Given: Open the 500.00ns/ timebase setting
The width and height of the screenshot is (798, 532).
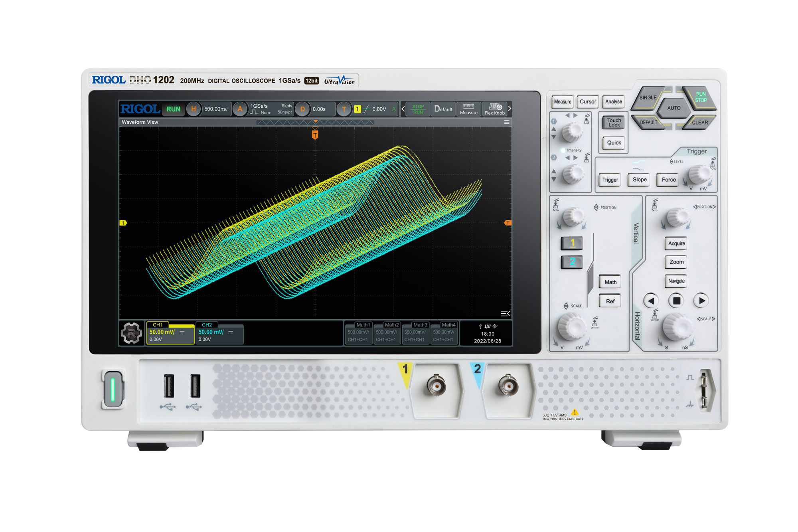Looking at the screenshot, I should 216,109.
